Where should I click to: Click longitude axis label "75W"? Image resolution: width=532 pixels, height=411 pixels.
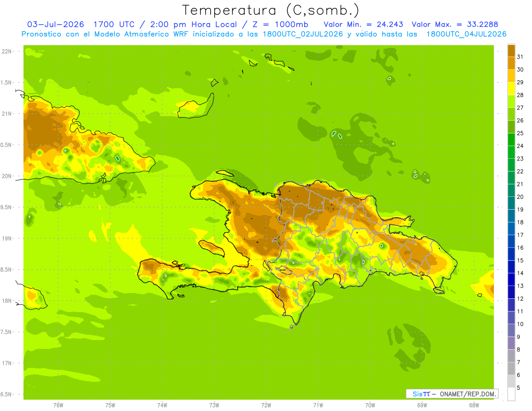tap(110, 405)
